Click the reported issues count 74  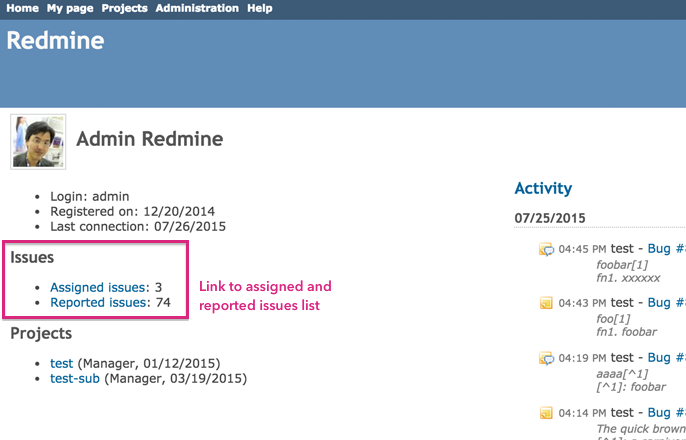pos(163,303)
